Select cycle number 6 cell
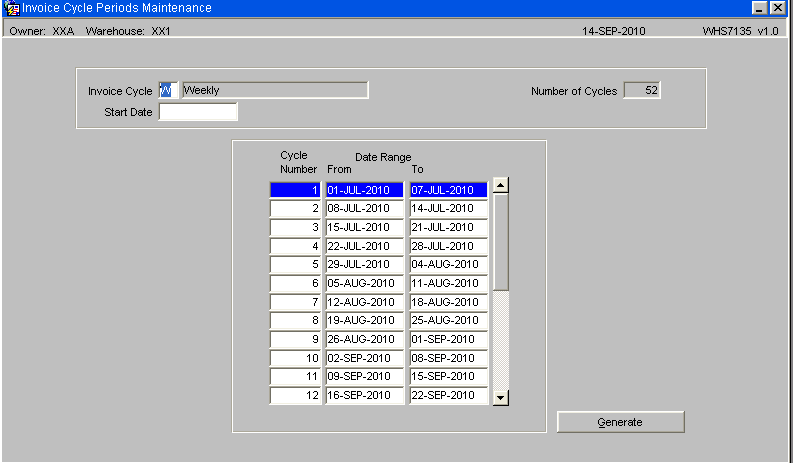 295,283
